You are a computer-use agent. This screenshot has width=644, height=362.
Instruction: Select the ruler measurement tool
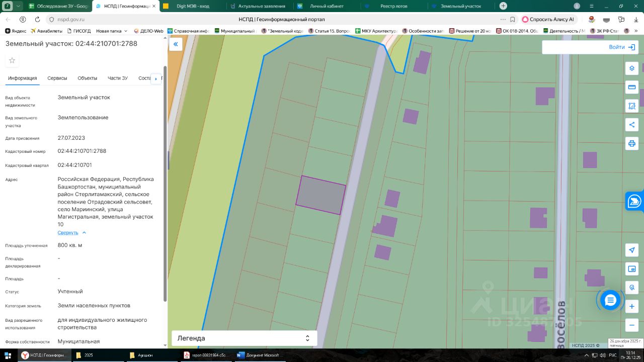tap(632, 87)
